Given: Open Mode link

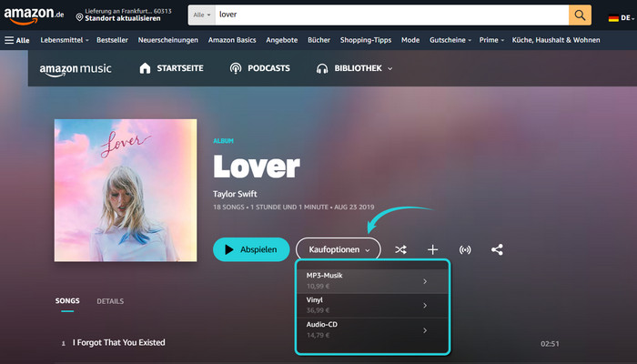Looking at the screenshot, I should [x=410, y=40].
